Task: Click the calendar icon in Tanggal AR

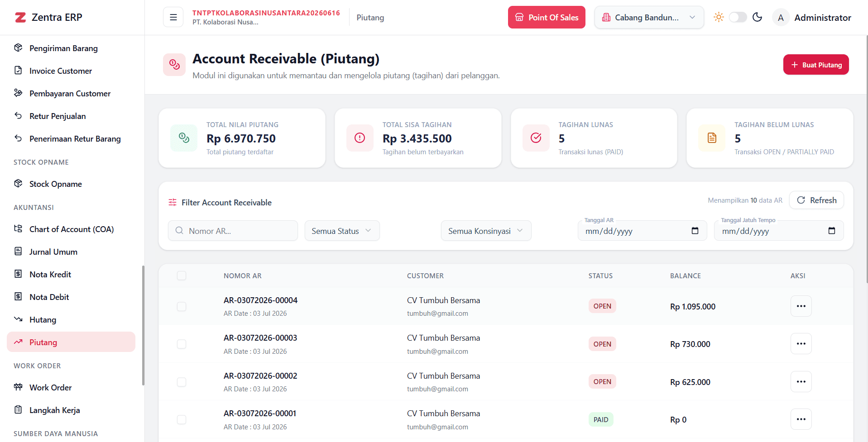Action: click(695, 231)
